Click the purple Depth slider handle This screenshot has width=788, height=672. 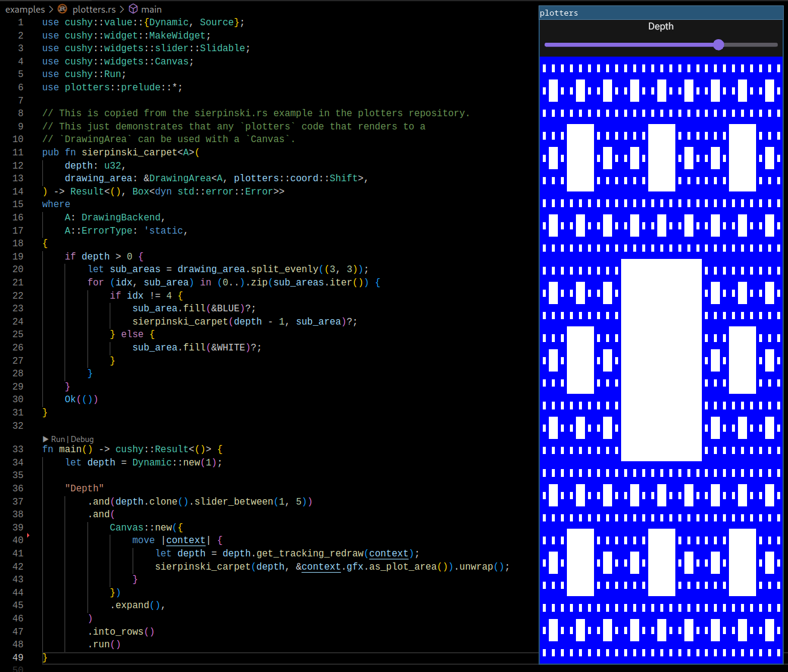(718, 44)
